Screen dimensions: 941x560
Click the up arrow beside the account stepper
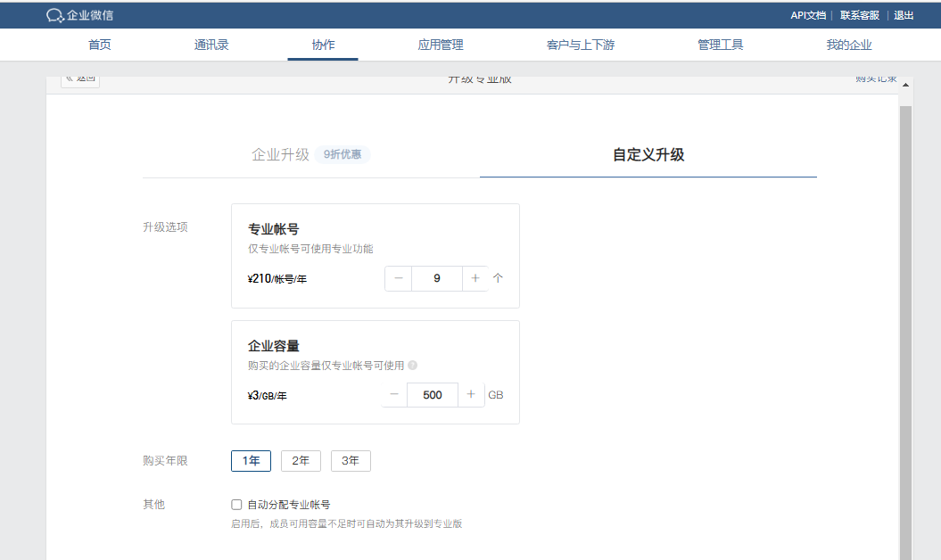[x=499, y=278]
